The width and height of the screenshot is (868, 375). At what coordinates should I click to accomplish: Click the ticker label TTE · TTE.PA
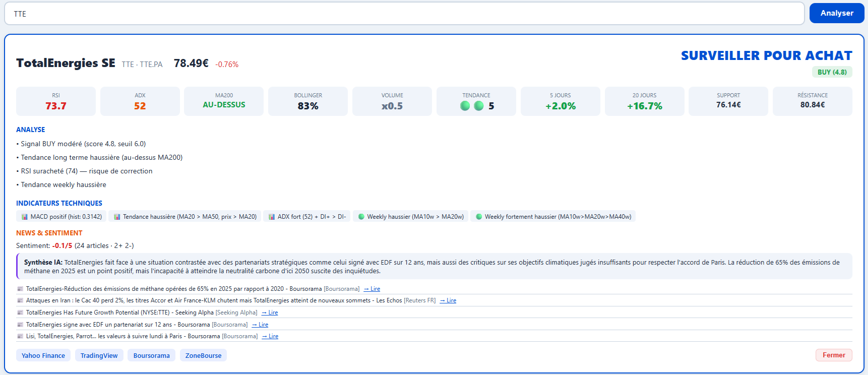tap(142, 65)
